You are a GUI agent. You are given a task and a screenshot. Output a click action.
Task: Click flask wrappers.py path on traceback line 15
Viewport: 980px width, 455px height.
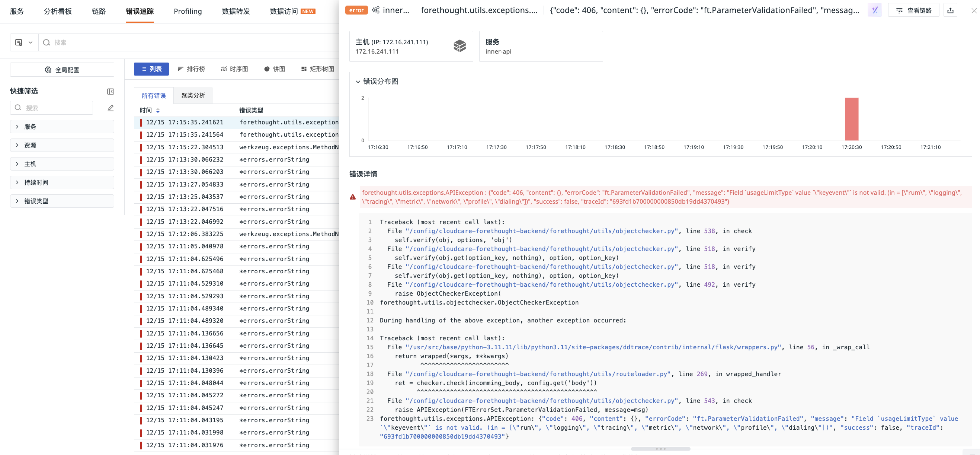(x=593, y=347)
